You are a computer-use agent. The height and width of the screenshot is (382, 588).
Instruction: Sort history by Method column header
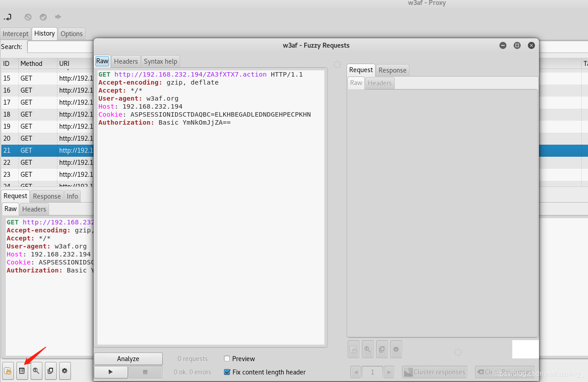[37, 64]
